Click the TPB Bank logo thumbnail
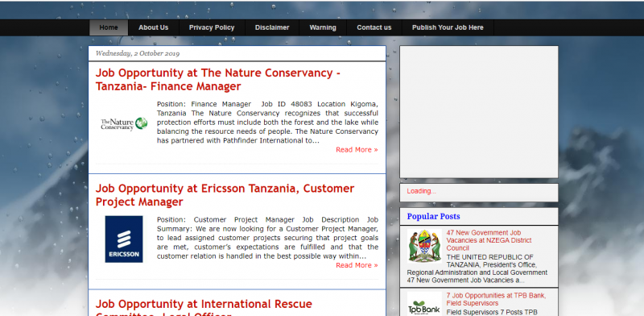This screenshot has height=316, width=644. coord(424,305)
